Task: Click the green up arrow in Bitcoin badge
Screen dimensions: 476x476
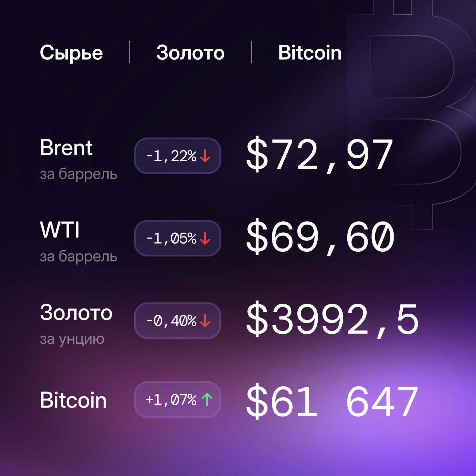Action: pyautogui.click(x=207, y=400)
